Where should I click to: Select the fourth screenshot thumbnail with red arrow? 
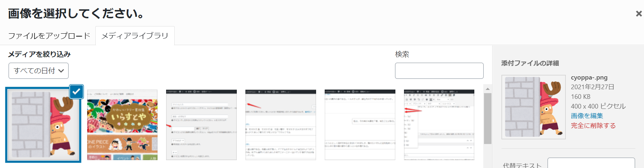pyautogui.click(x=280, y=125)
